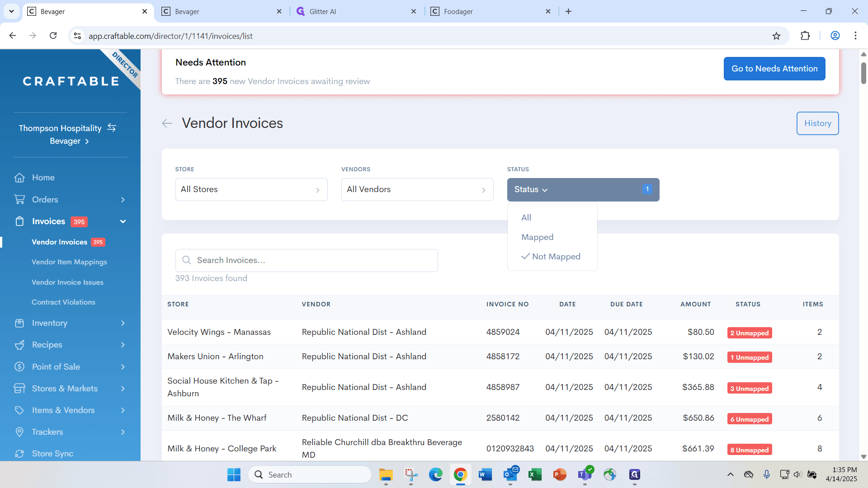
Task: Expand the Inventory submenu chevron
Action: (123, 323)
